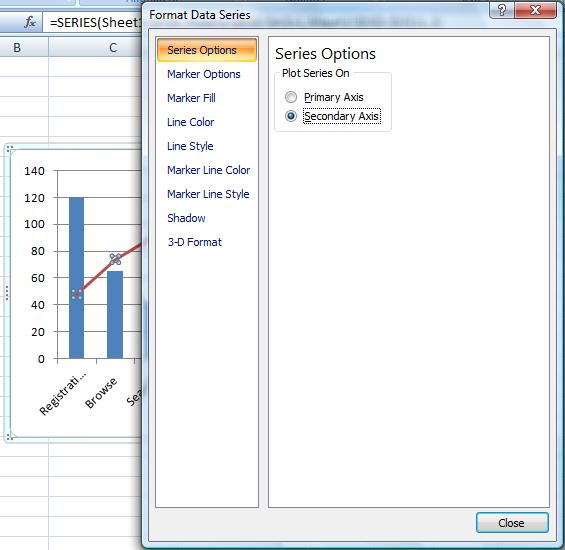The image size is (565, 550).
Task: Open the Line Color category
Action: pos(190,122)
